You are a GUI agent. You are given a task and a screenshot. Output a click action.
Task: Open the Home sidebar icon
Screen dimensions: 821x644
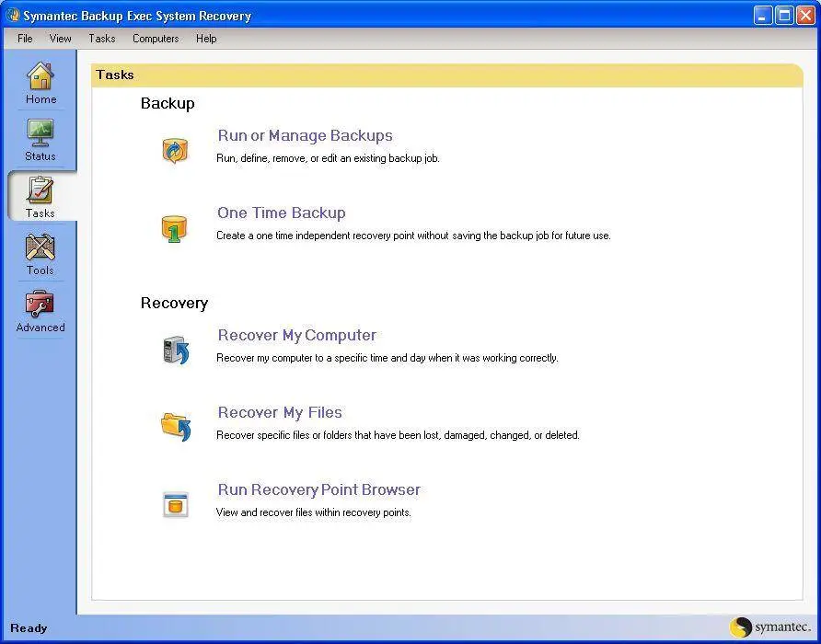[40, 76]
